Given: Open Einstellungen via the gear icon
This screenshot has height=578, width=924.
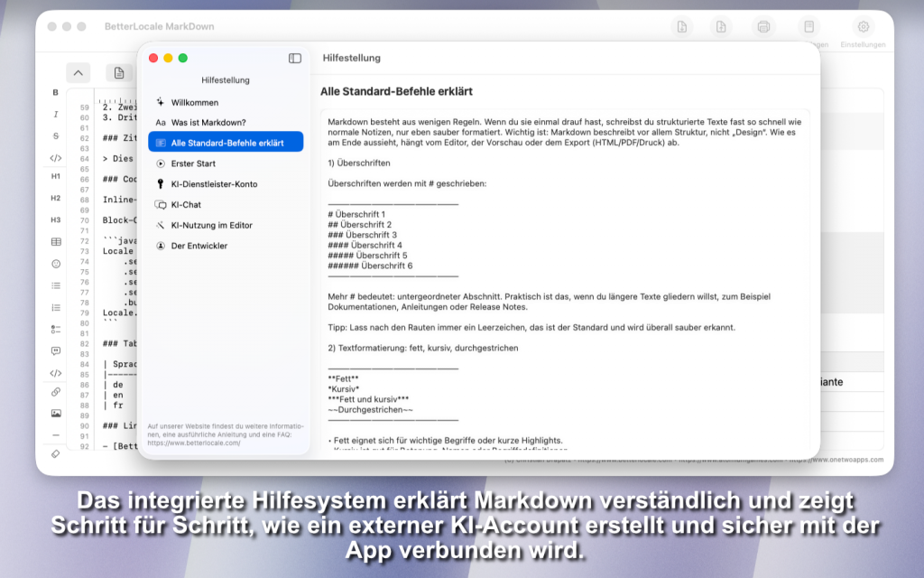Looking at the screenshot, I should click(863, 27).
